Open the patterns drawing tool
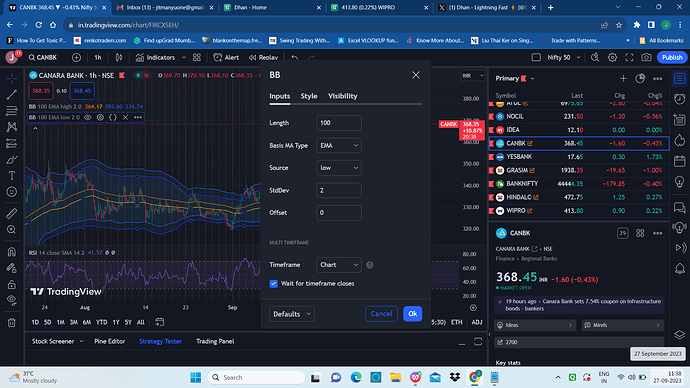The width and height of the screenshot is (690, 388). (12, 127)
